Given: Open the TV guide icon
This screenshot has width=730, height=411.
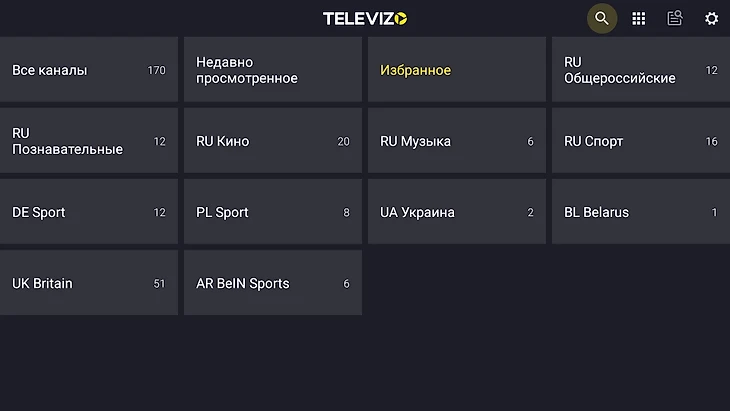Looking at the screenshot, I should [675, 18].
